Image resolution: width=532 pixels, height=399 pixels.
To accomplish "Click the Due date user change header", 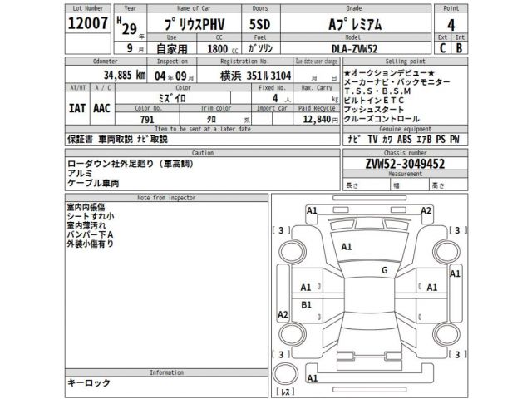I will [x=316, y=62].
